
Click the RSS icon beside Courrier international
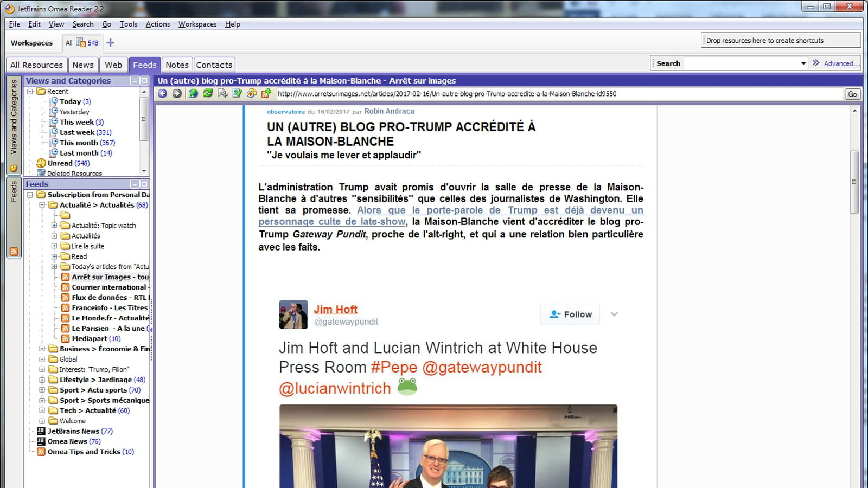pyautogui.click(x=65, y=287)
